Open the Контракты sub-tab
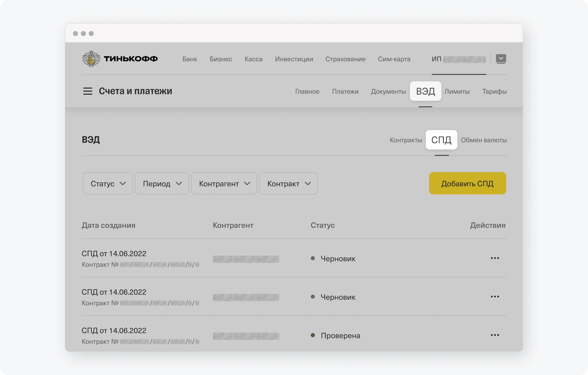588x375 pixels. [x=406, y=140]
